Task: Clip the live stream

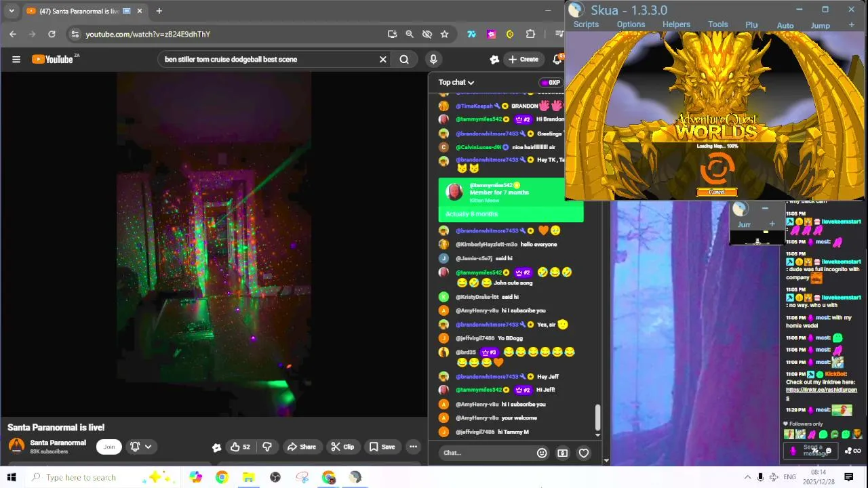Action: pyautogui.click(x=342, y=447)
